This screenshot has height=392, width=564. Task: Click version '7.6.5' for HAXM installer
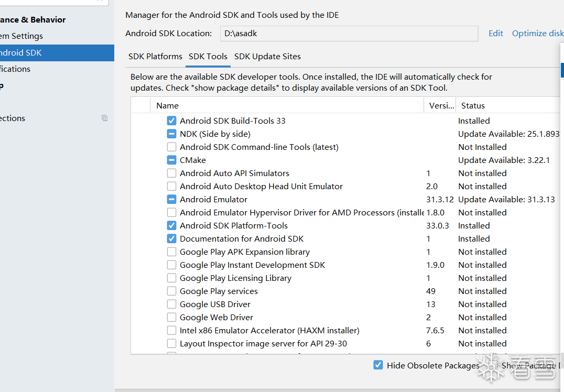(x=435, y=331)
